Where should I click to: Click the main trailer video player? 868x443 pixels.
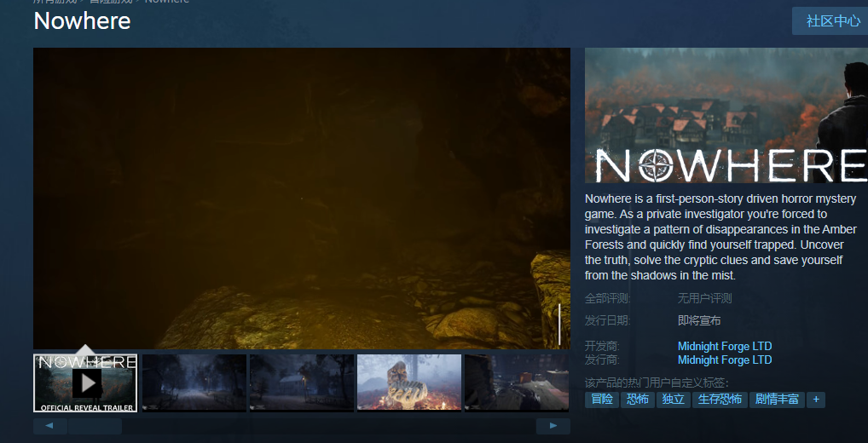point(302,198)
